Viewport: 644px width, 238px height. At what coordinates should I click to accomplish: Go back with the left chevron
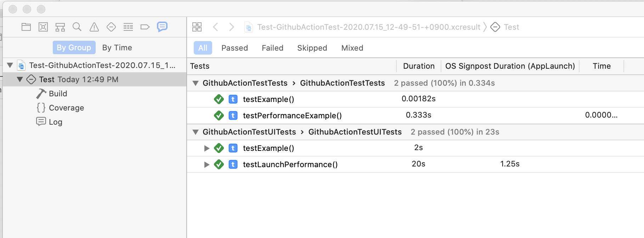215,27
